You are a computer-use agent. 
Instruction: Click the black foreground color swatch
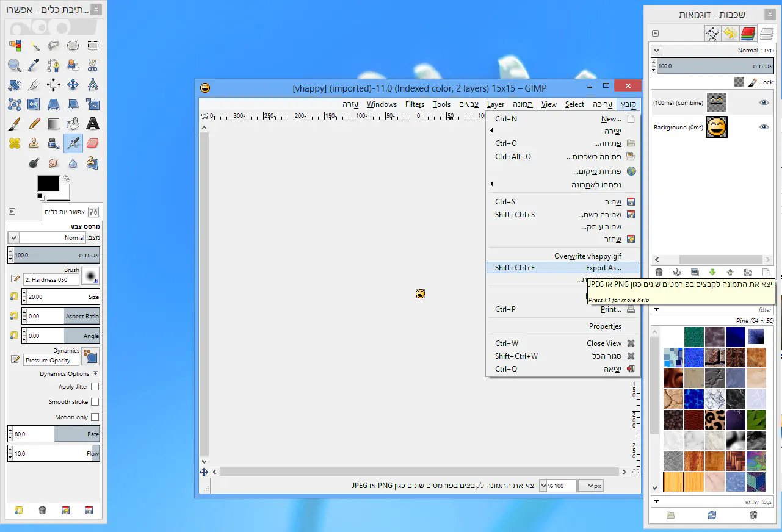pos(48,183)
